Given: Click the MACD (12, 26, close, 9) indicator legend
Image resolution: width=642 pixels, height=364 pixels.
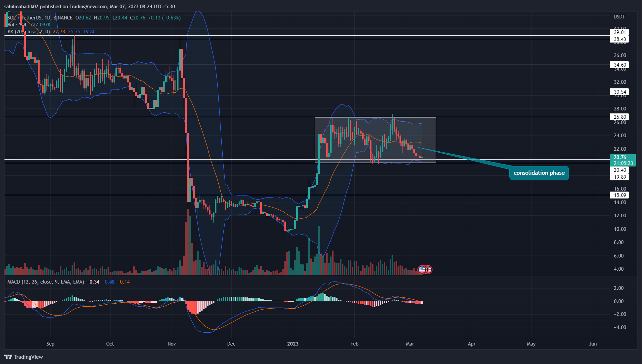Looking at the screenshot, I should pyautogui.click(x=46, y=282).
